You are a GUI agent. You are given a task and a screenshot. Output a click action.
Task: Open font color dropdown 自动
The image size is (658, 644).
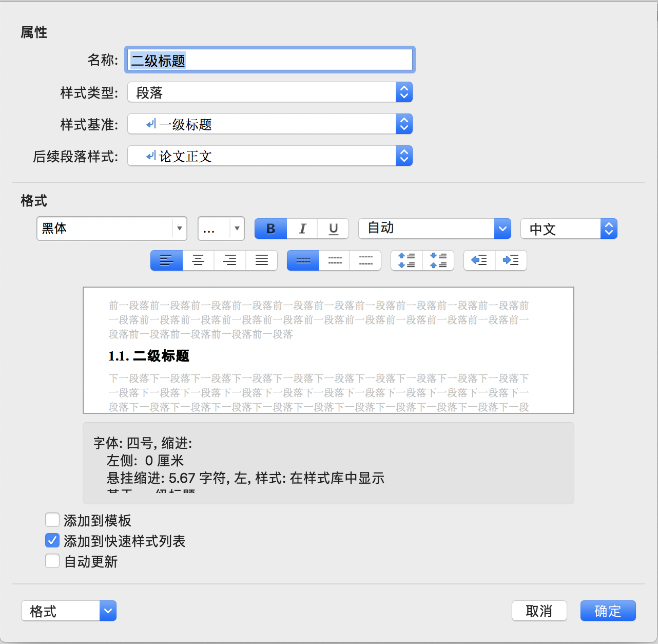tap(435, 229)
